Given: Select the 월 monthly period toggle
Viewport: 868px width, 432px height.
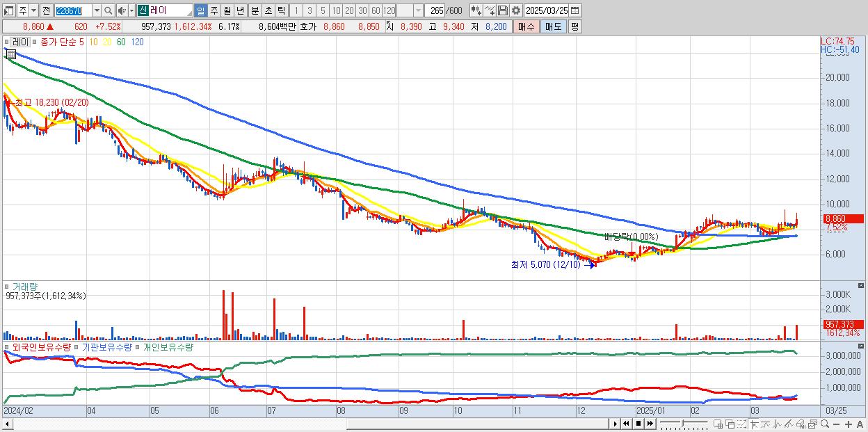Looking at the screenshot, I should coord(227,10).
